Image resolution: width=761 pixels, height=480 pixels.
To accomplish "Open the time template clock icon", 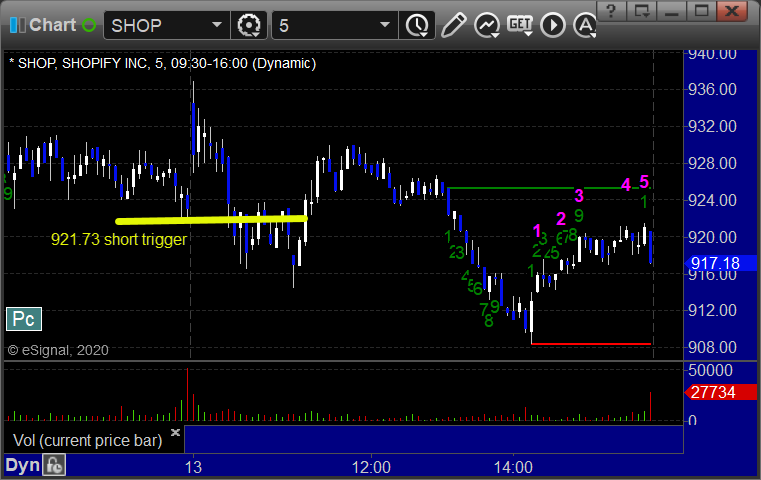I will [417, 25].
